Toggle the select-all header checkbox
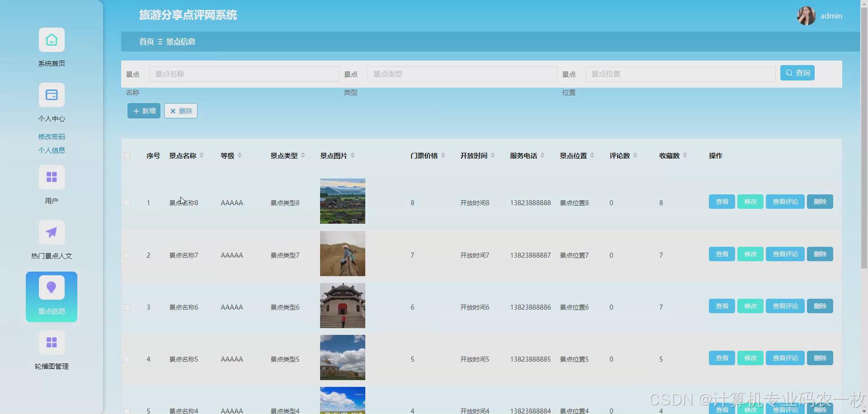 (x=127, y=155)
